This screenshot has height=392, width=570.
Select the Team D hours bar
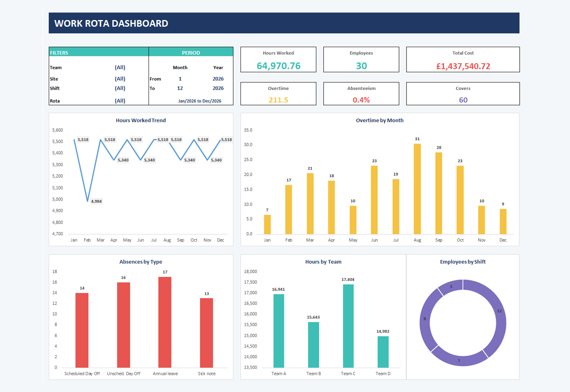point(383,352)
